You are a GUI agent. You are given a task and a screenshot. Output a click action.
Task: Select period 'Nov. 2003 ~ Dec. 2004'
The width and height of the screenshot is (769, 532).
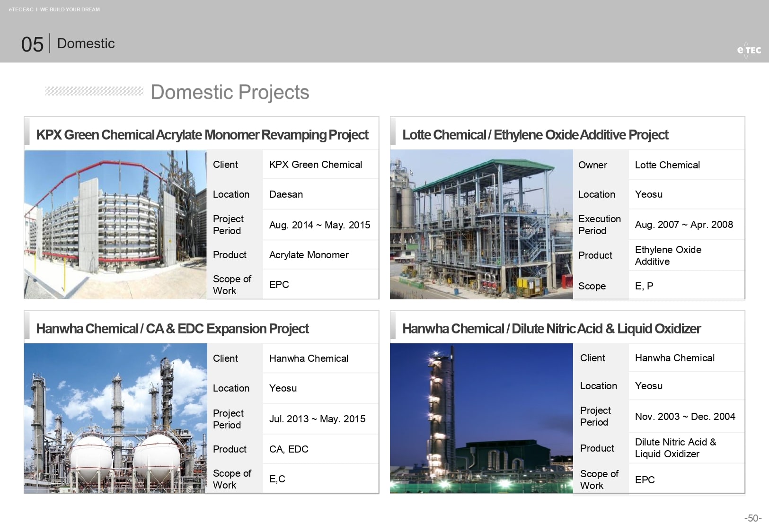685,417
